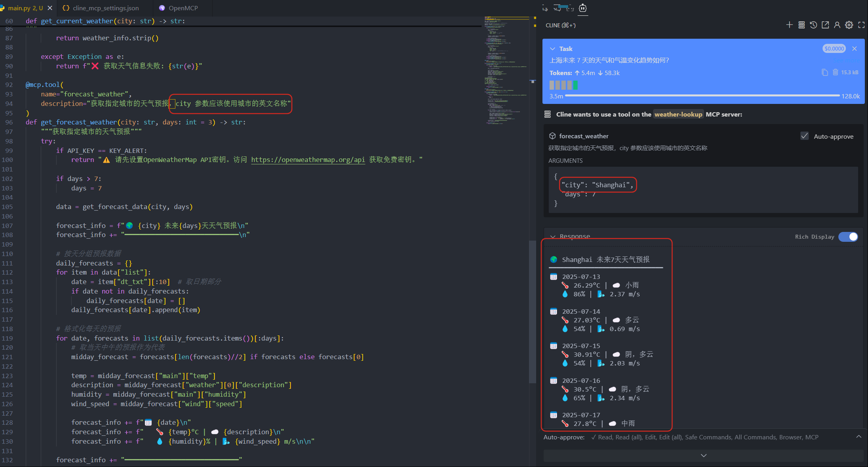Switch to the OpenMCP tab
The image size is (868, 467).
point(183,8)
